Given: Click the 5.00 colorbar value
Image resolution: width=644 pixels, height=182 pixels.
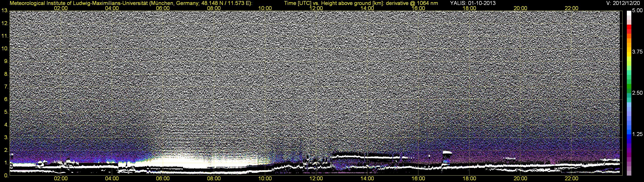Looking at the screenshot, I should [x=637, y=10].
